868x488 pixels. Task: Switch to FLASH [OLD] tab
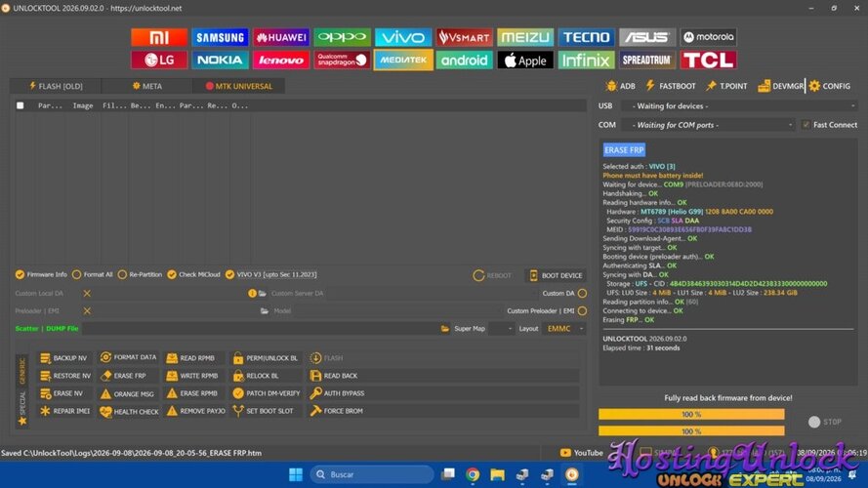tap(56, 86)
